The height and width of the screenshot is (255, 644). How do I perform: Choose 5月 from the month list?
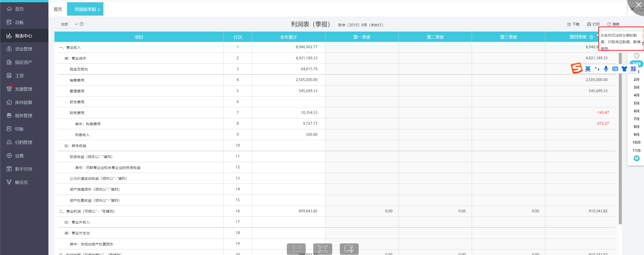[x=636, y=103]
